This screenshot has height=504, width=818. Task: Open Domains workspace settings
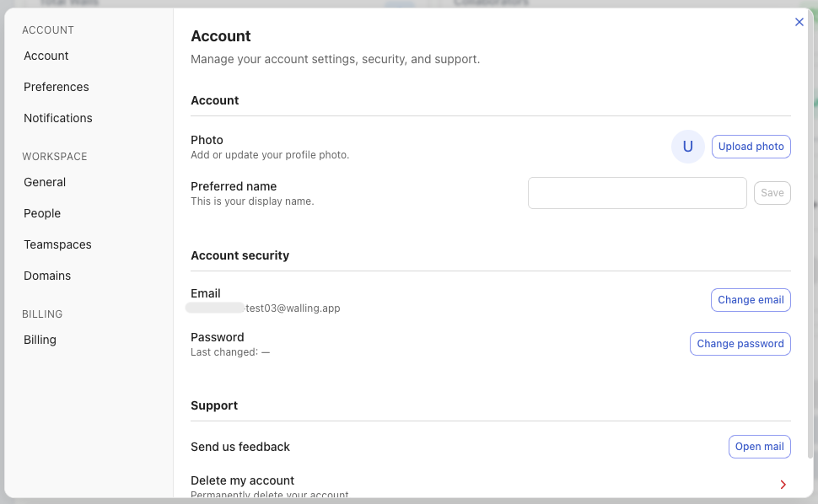coord(47,276)
